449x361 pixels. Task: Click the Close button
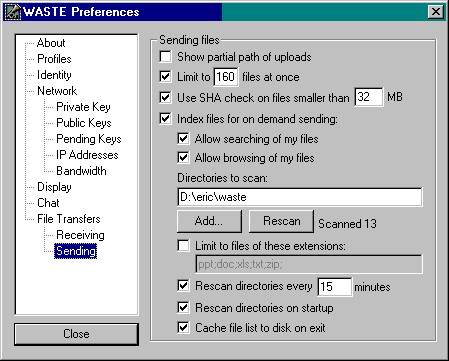point(76,334)
